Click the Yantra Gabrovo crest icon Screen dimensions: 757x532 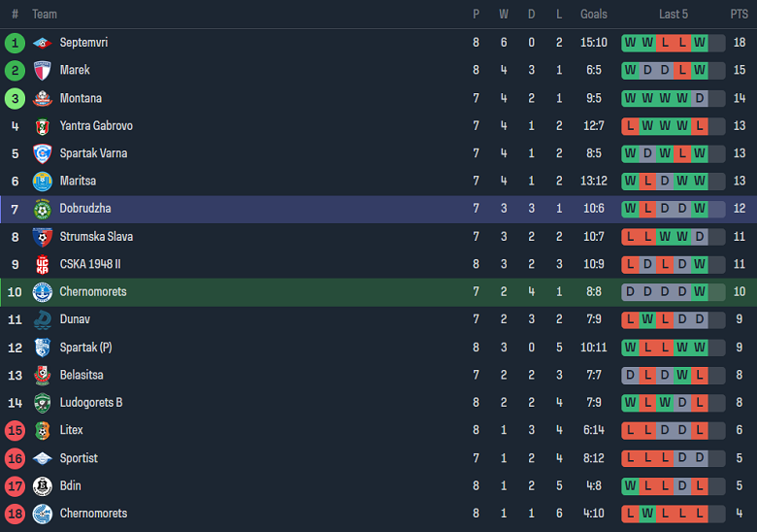(42, 126)
